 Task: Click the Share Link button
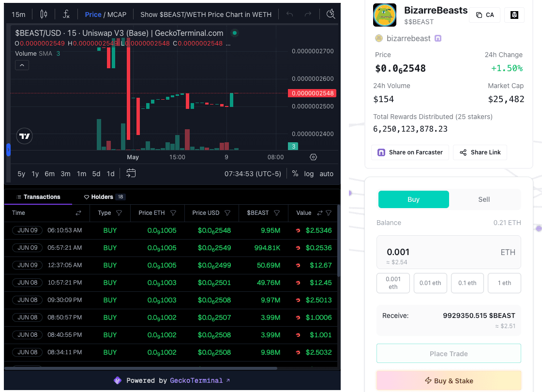[x=480, y=152]
